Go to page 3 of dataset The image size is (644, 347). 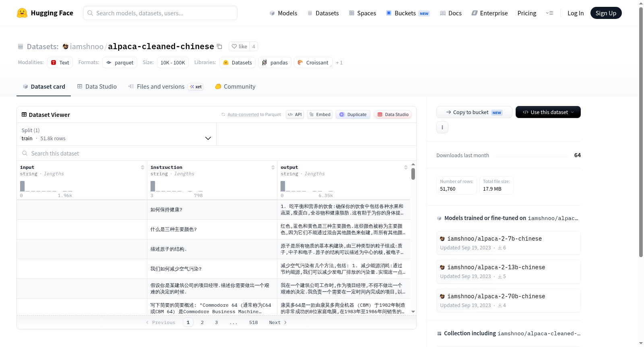216,322
